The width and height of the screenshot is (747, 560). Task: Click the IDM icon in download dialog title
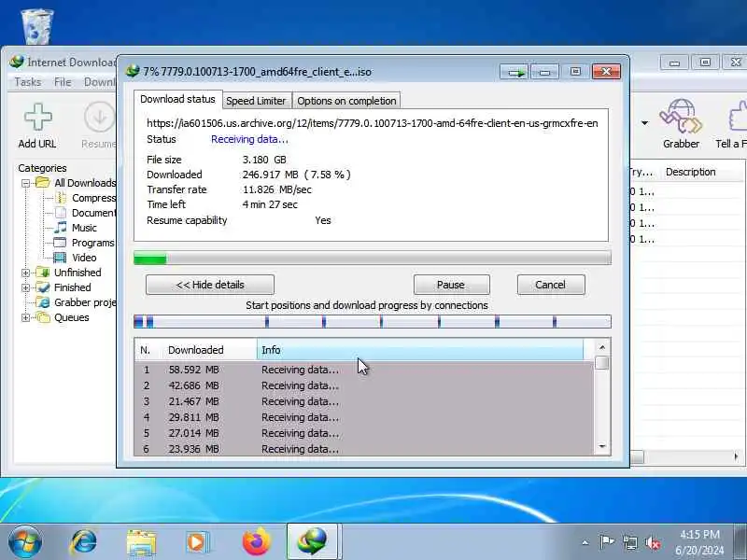[133, 72]
